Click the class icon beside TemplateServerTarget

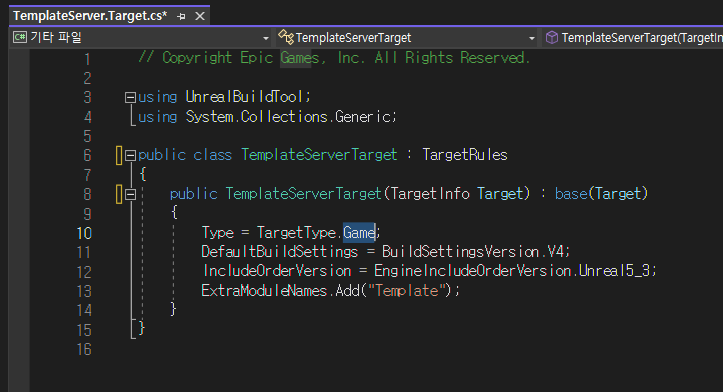(x=285, y=37)
